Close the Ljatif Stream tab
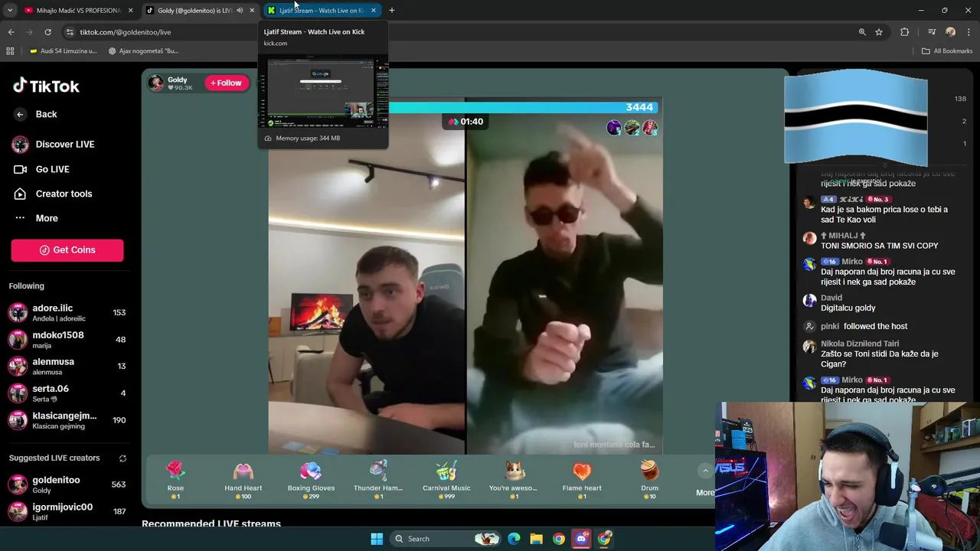980x551 pixels. click(374, 11)
